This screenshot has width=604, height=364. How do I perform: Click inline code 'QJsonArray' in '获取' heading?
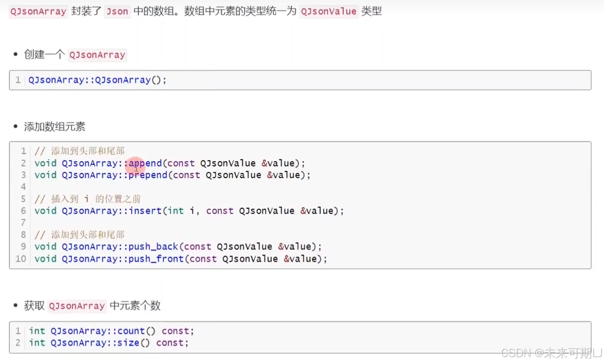pos(77,306)
